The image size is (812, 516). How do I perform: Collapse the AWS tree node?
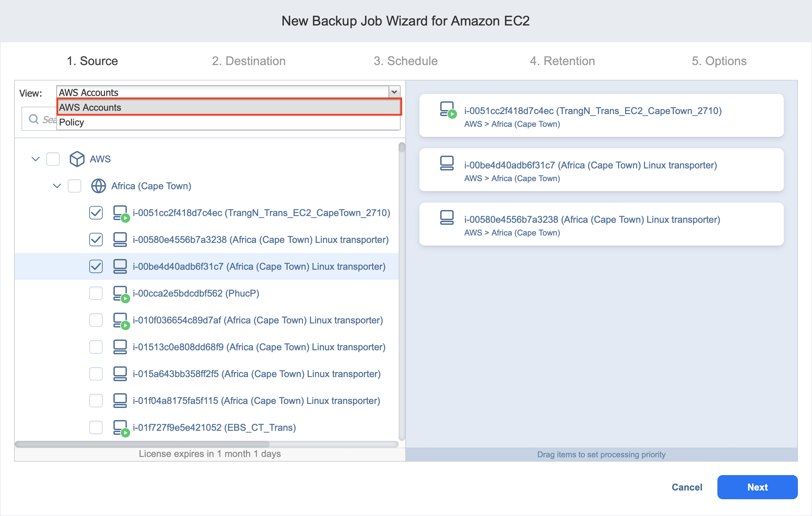(36, 159)
